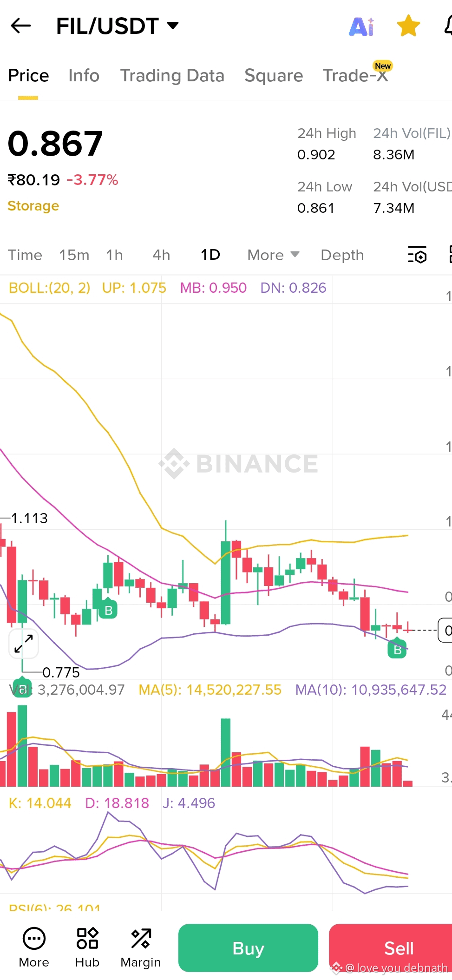Open the AI assistant icon
Image resolution: width=452 pixels, height=980 pixels.
pyautogui.click(x=361, y=26)
